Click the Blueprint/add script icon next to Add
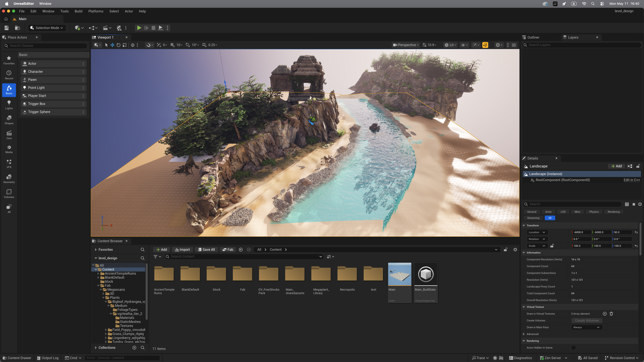644x362 pixels. 630,166
